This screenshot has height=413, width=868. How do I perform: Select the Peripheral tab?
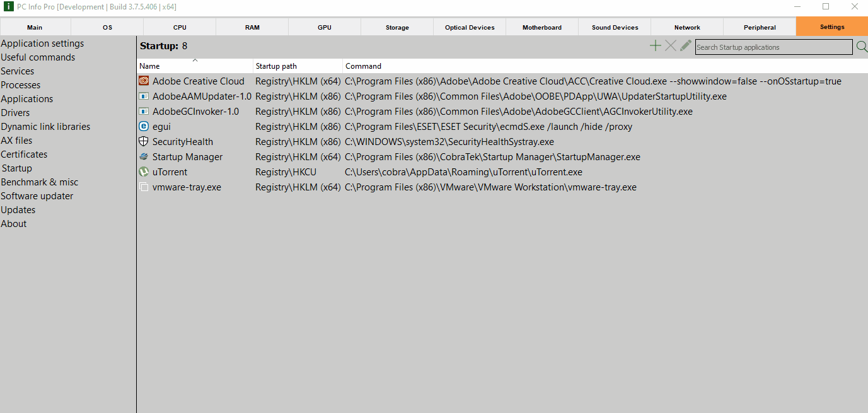click(760, 27)
